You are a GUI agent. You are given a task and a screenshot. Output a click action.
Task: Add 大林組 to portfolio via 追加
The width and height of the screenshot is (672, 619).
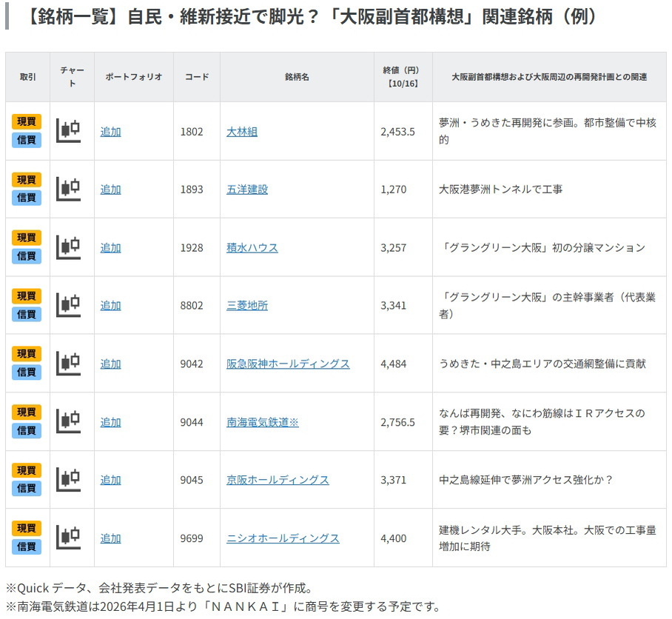pyautogui.click(x=110, y=132)
